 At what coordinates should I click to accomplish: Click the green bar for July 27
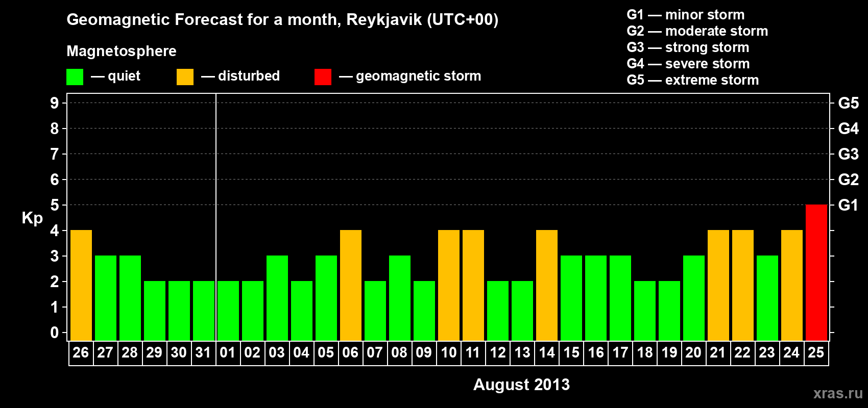click(x=106, y=298)
